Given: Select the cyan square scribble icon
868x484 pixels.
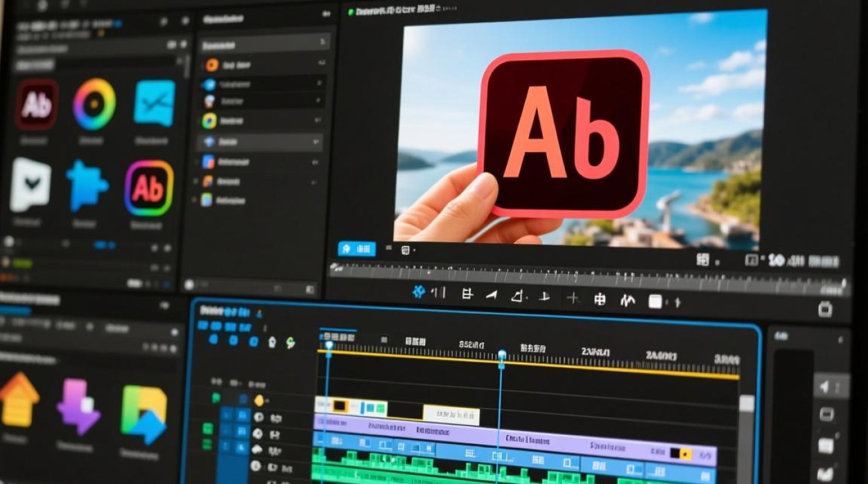Looking at the screenshot, I should coord(154,103).
